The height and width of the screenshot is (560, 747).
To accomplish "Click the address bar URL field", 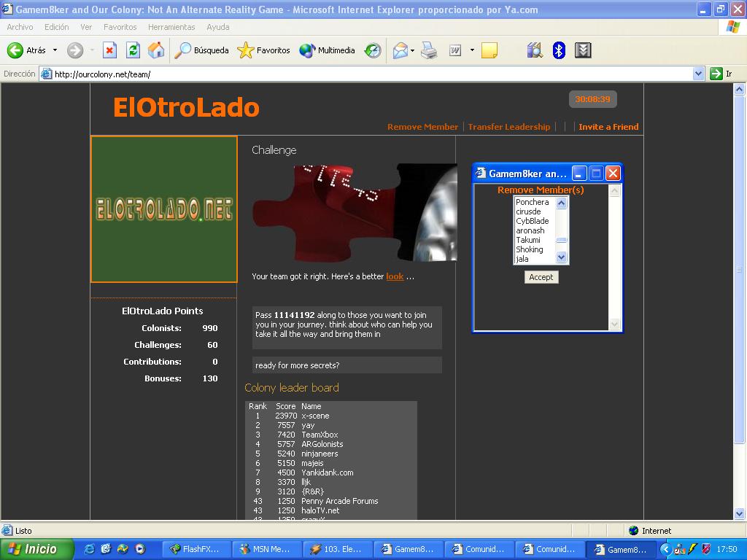I will (x=365, y=74).
